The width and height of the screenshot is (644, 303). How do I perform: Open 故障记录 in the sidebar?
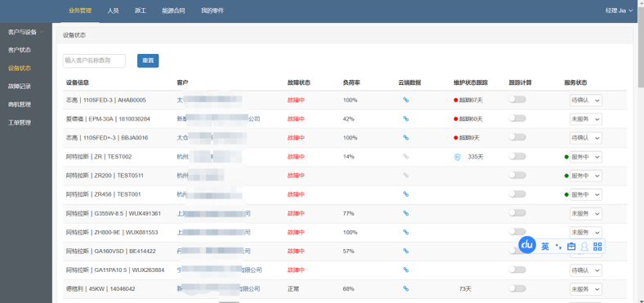20,87
